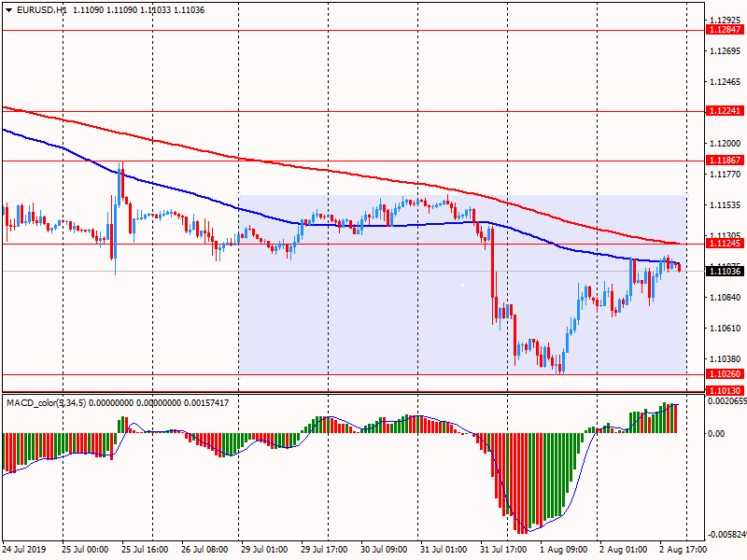Click the 26 Jul 08:00 time axis label
Screen dimensions: 747x560
tap(204, 550)
